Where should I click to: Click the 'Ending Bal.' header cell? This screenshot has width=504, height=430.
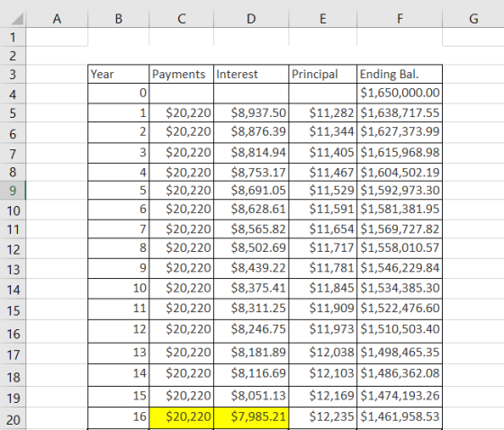[x=400, y=75]
